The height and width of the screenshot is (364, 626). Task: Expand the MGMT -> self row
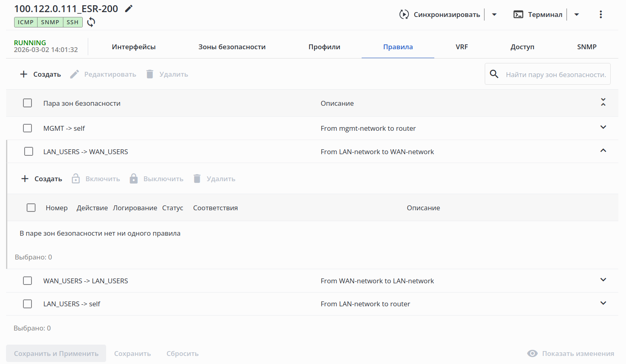(x=603, y=128)
